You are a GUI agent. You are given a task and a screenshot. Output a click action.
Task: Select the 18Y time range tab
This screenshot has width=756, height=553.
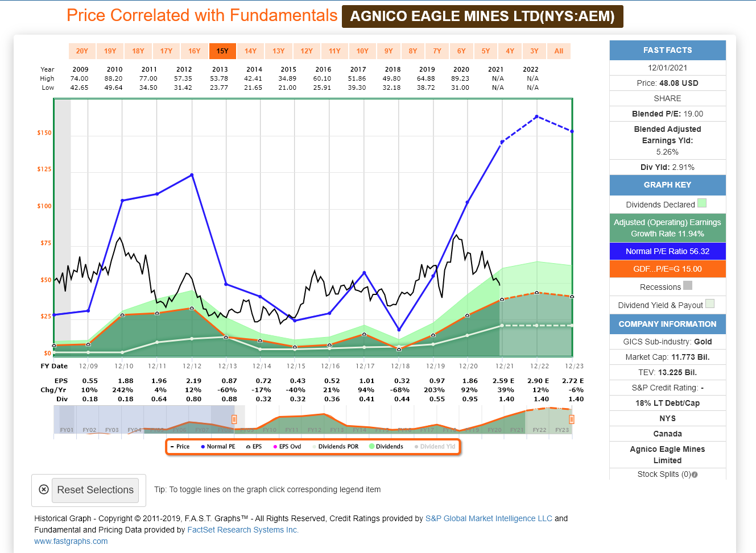[138, 51]
